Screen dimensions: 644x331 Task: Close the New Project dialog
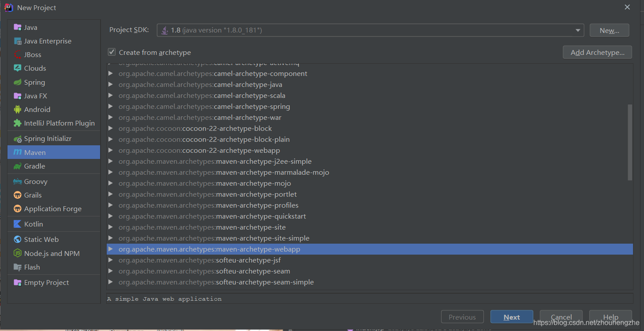pyautogui.click(x=627, y=7)
